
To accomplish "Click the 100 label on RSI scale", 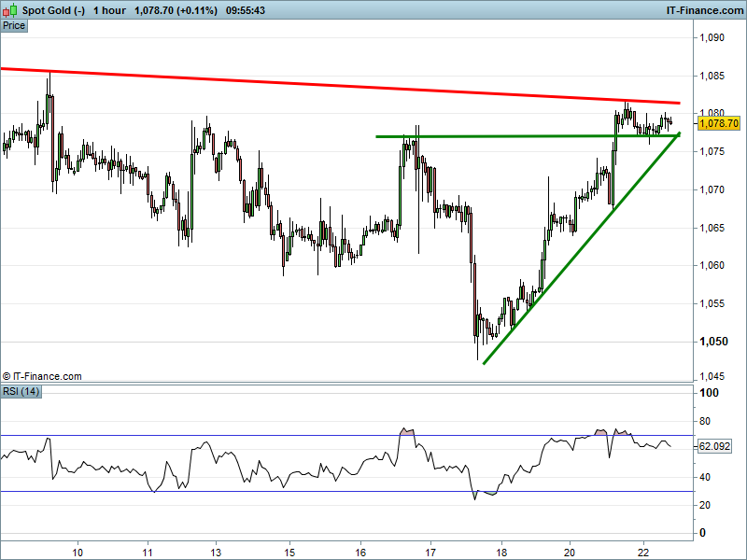I will [710, 394].
